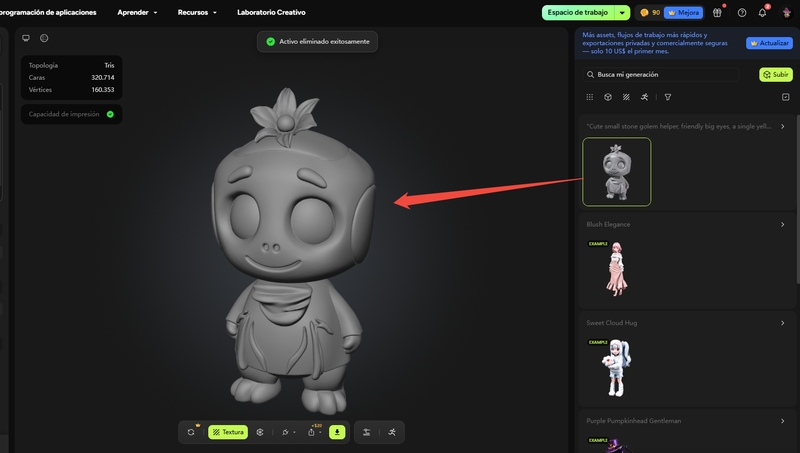Select the golem model thumbnail
This screenshot has width=800, height=453.
(x=617, y=172)
